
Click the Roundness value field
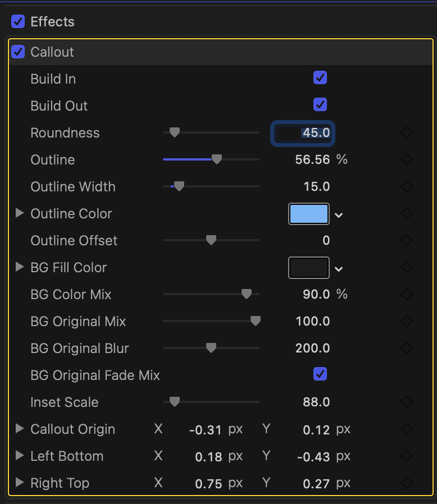[x=304, y=133]
